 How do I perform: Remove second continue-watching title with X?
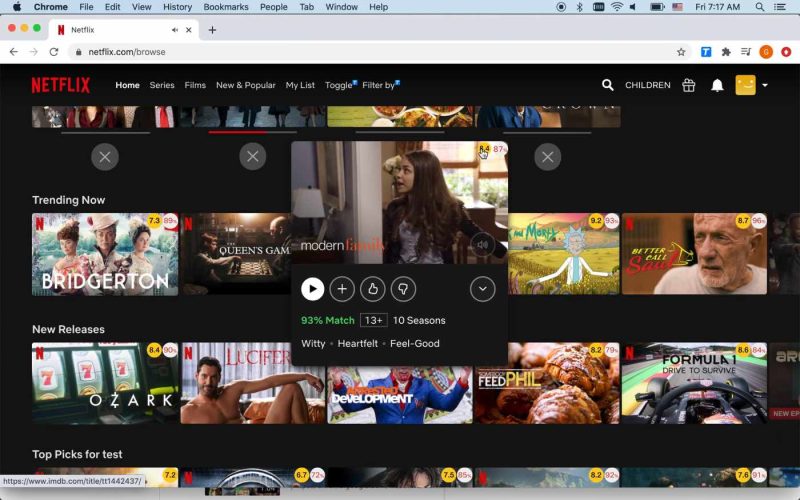[253, 157]
